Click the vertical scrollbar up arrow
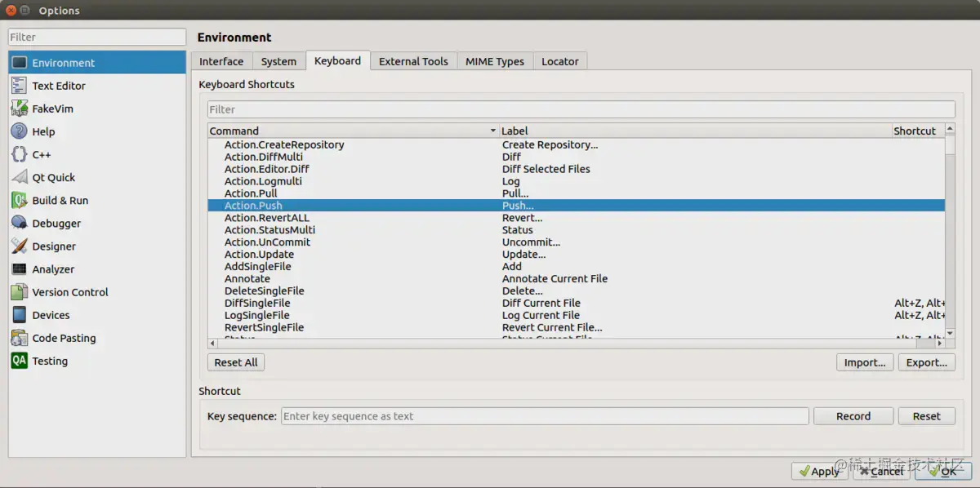 tap(950, 129)
